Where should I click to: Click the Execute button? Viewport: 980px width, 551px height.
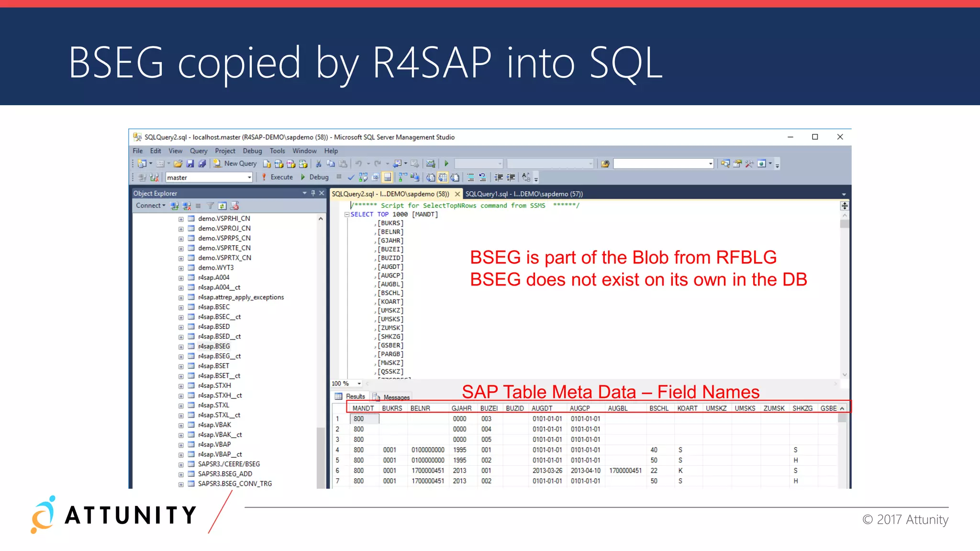(x=277, y=177)
